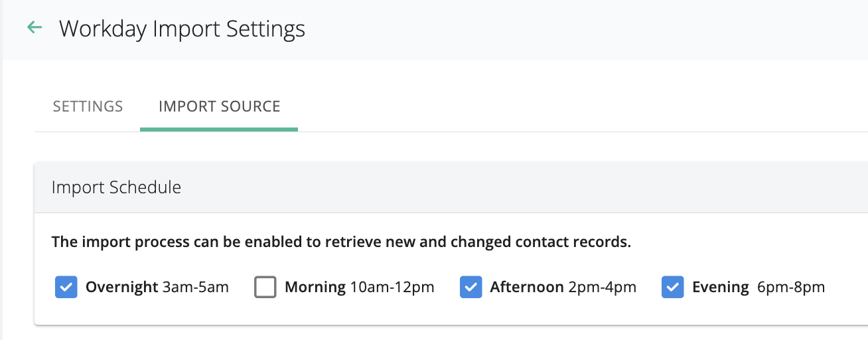
Task: Untick the Evening import checkbox
Action: click(672, 288)
